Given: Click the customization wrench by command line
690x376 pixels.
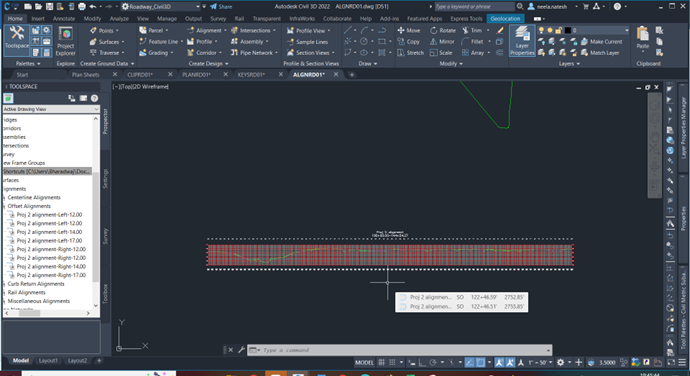Looking at the screenshot, I should pyautogui.click(x=241, y=350).
